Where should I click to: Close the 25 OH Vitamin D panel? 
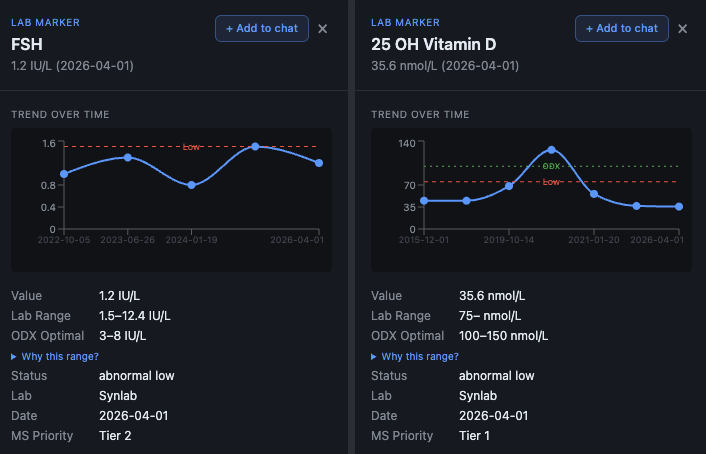coord(682,29)
